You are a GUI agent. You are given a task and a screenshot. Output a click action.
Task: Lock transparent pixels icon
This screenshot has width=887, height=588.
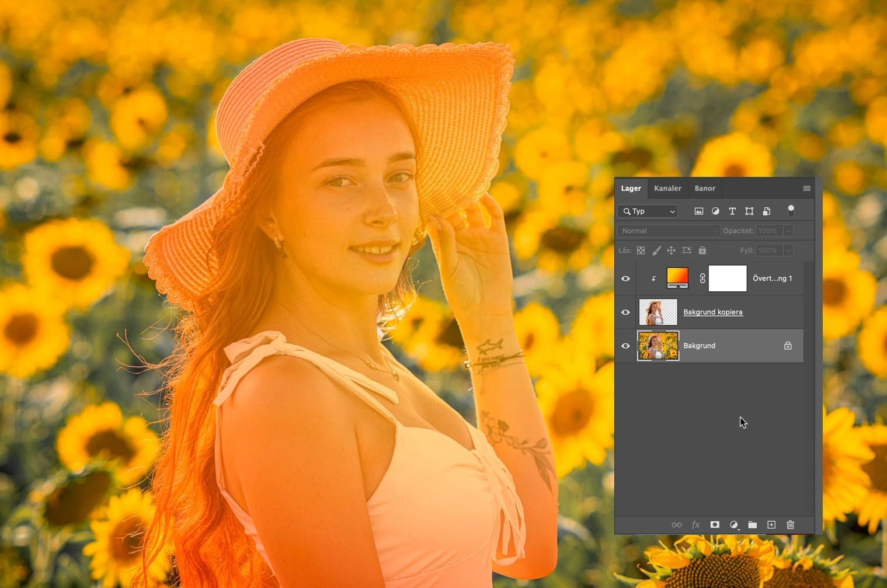[641, 250]
